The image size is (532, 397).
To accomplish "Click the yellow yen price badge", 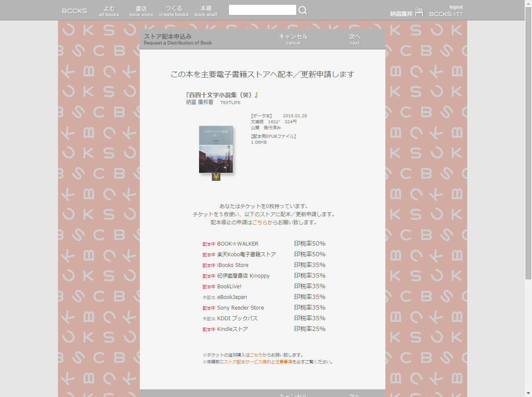I will pos(216,177).
